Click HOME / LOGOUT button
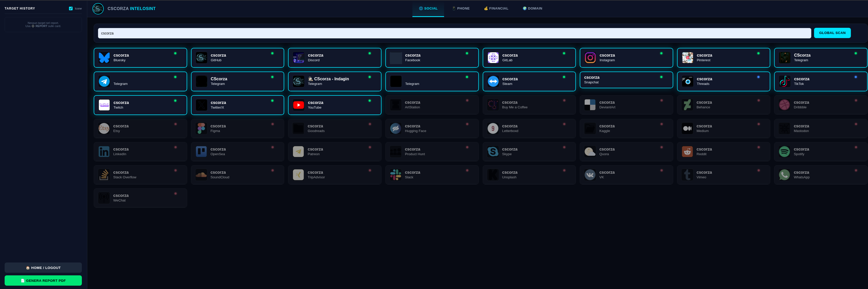The width and height of the screenshot is (868, 289). click(x=43, y=267)
